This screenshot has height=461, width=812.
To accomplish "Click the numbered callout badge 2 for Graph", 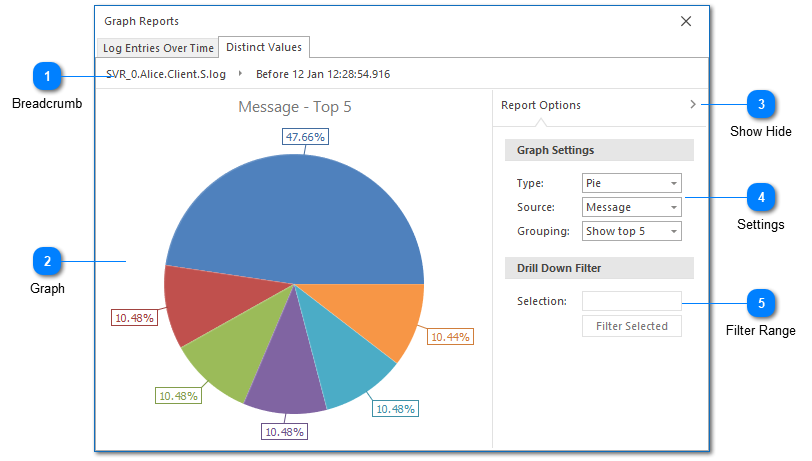I will pos(47,261).
